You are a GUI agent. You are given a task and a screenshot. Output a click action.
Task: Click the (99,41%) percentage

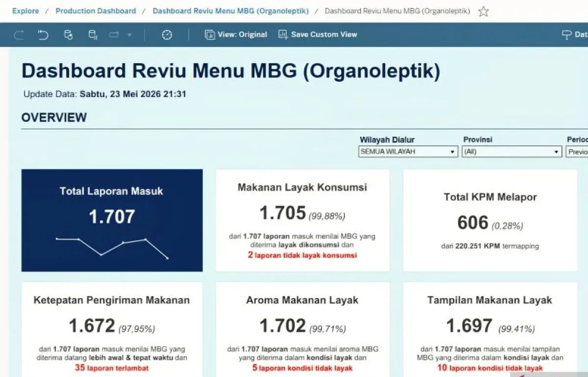pos(516,329)
